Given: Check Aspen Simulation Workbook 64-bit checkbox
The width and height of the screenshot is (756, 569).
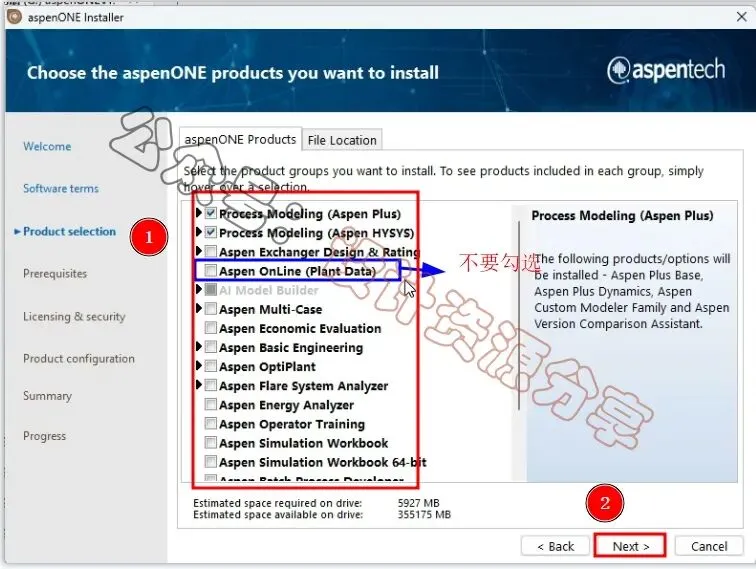Looking at the screenshot, I should tap(210, 461).
